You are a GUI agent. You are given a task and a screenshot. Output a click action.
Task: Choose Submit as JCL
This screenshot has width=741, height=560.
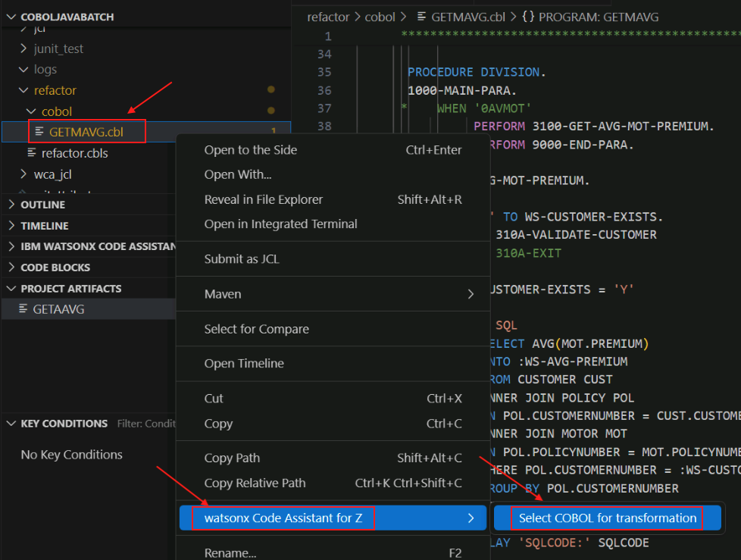pos(333,259)
